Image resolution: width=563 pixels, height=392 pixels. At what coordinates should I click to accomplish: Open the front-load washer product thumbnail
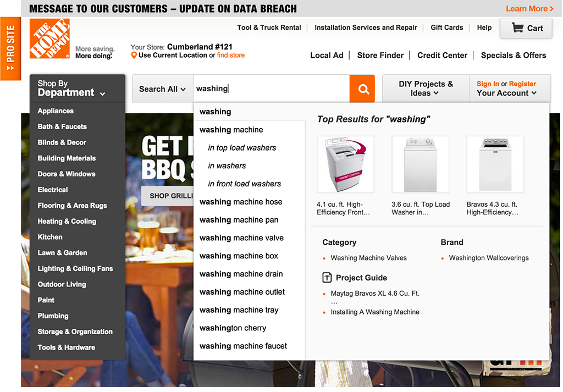tap(345, 164)
